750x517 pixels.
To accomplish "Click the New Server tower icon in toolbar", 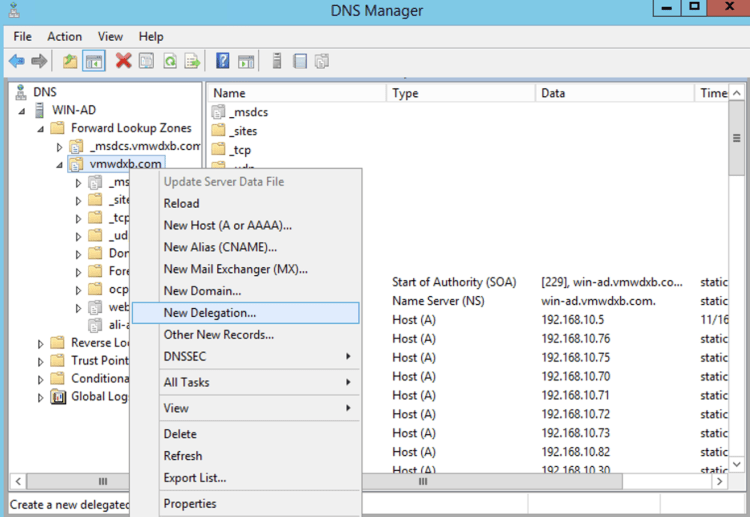I will [277, 61].
